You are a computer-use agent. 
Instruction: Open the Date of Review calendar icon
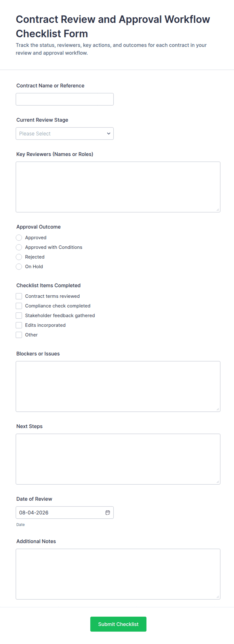(x=108, y=512)
